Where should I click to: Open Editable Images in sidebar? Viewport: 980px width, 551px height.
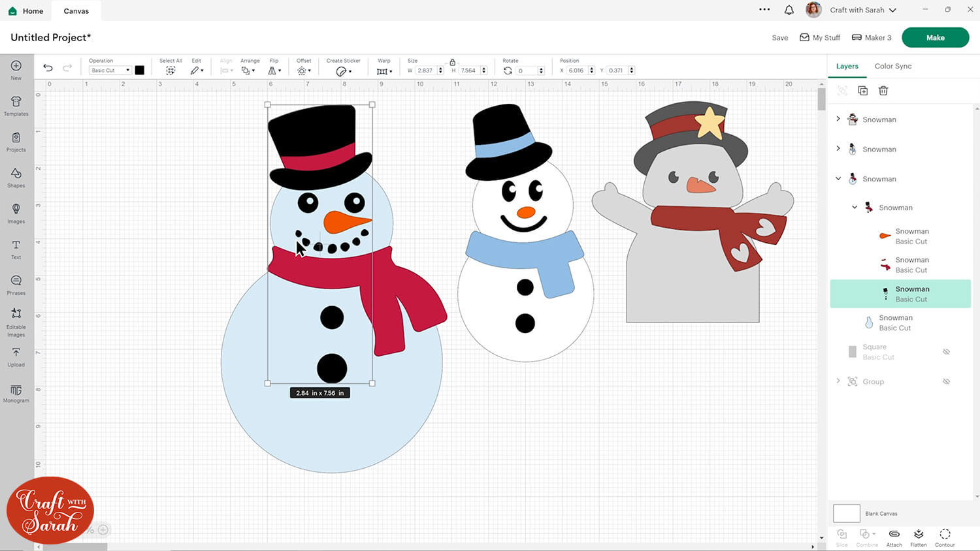[x=16, y=323]
